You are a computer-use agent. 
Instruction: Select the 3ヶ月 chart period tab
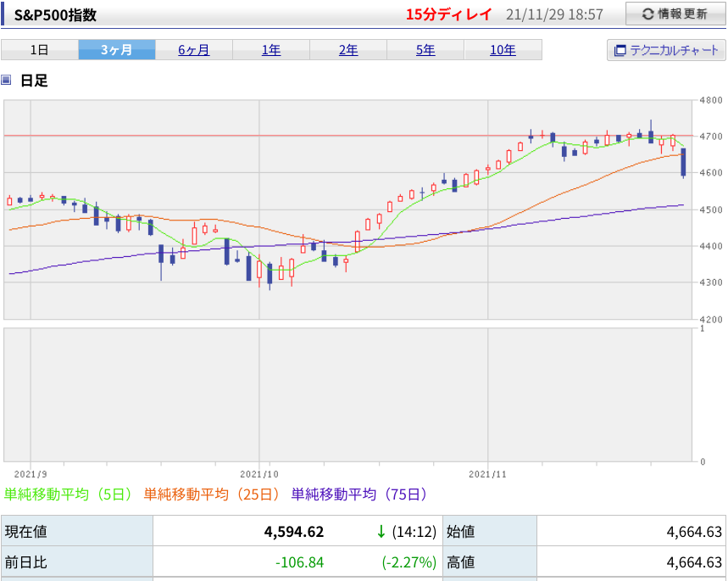click(x=117, y=50)
